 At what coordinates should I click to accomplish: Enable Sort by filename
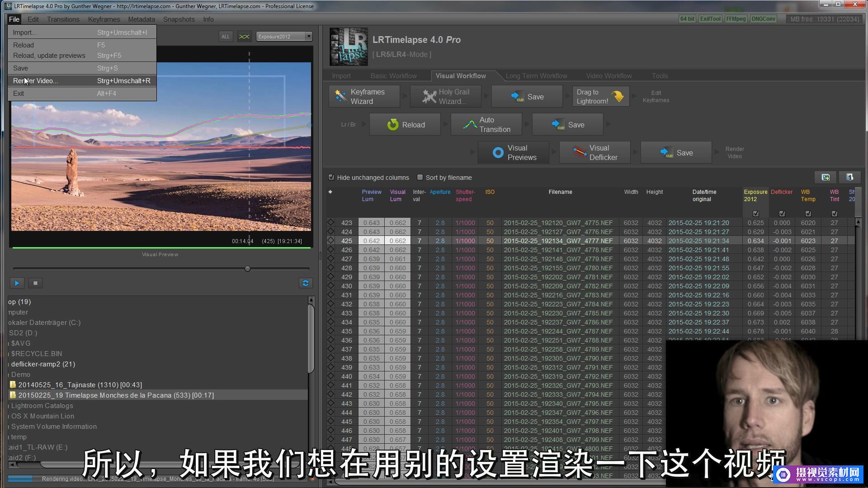pos(420,177)
